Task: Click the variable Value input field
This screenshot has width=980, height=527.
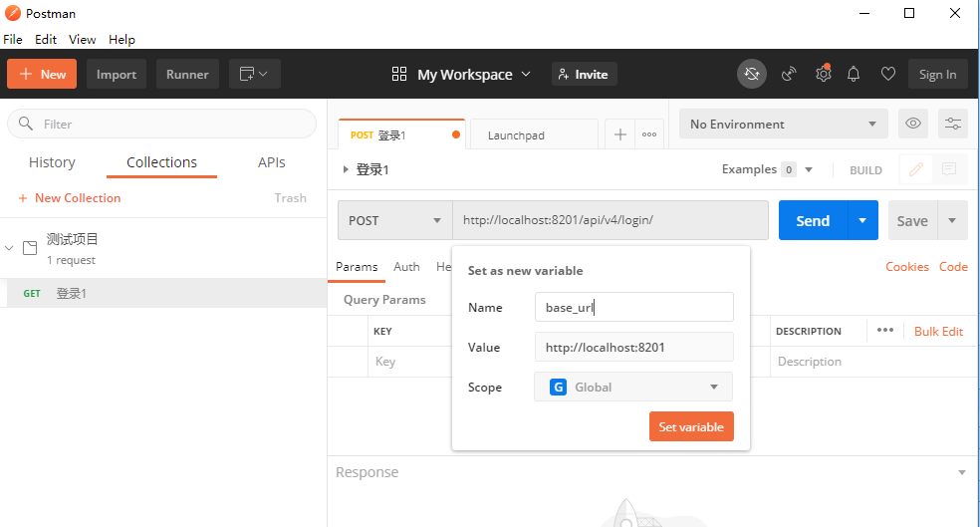Action: click(633, 347)
